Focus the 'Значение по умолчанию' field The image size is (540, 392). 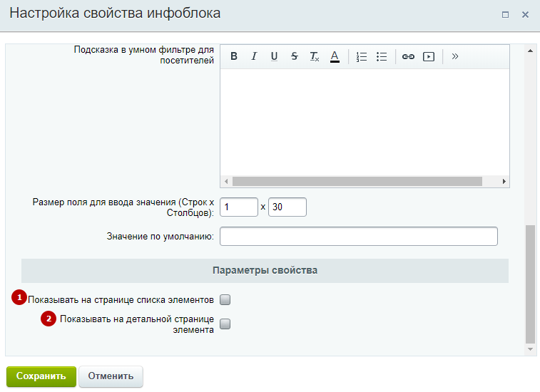[x=358, y=236]
